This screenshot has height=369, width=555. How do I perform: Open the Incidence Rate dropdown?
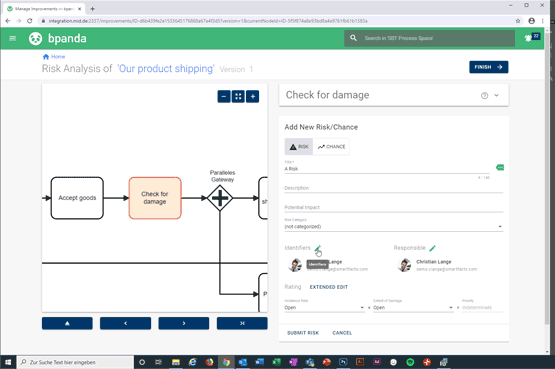(324, 307)
